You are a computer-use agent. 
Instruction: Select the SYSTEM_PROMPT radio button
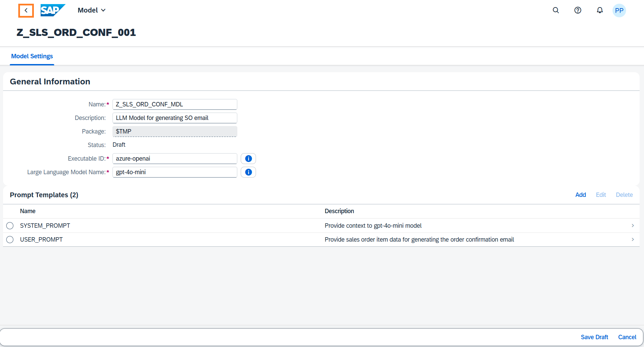pyautogui.click(x=10, y=226)
